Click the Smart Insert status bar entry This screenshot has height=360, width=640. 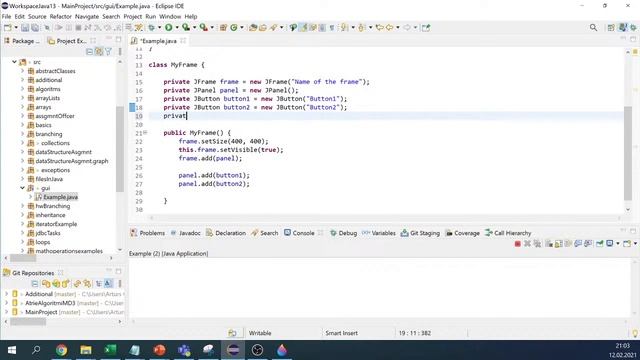coord(341,333)
